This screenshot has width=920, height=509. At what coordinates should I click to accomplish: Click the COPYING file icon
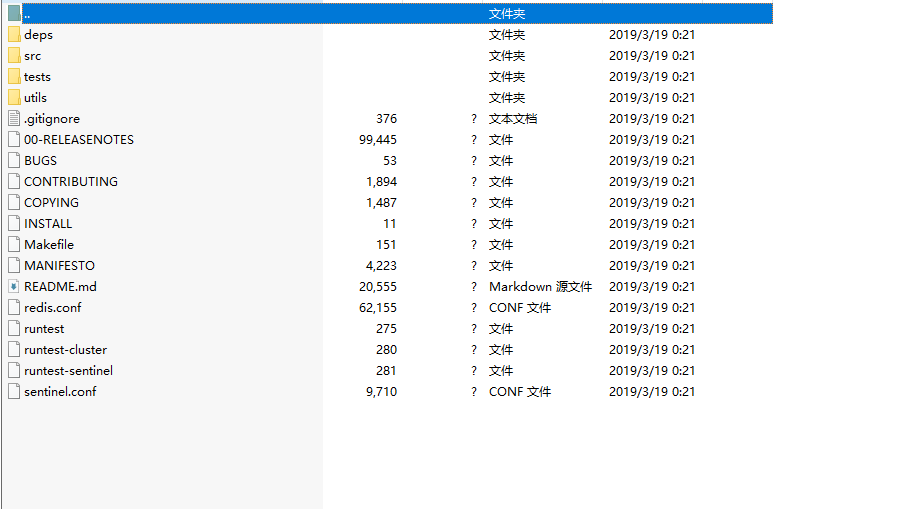[x=14, y=203]
